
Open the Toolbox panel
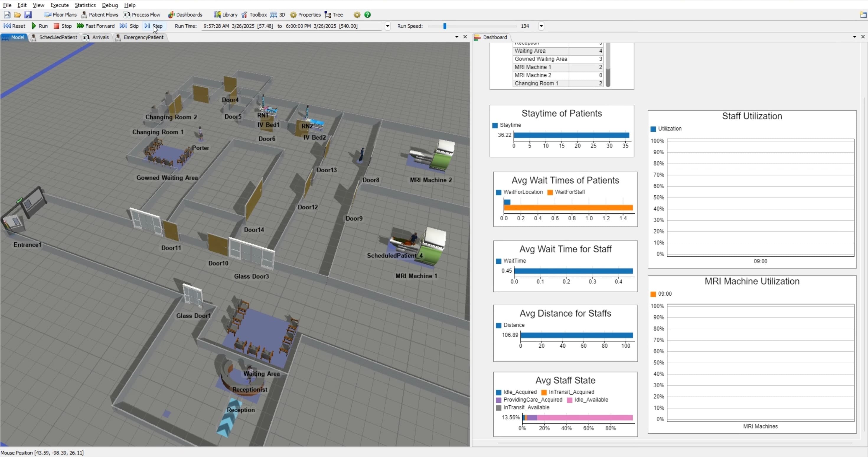(254, 14)
